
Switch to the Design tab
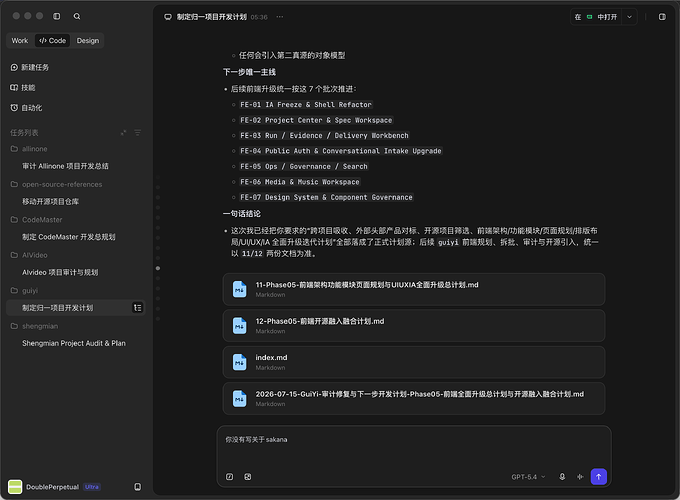(x=88, y=40)
